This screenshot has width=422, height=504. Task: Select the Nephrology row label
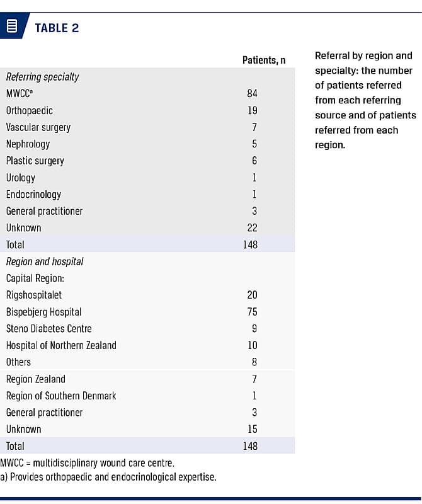point(28,144)
